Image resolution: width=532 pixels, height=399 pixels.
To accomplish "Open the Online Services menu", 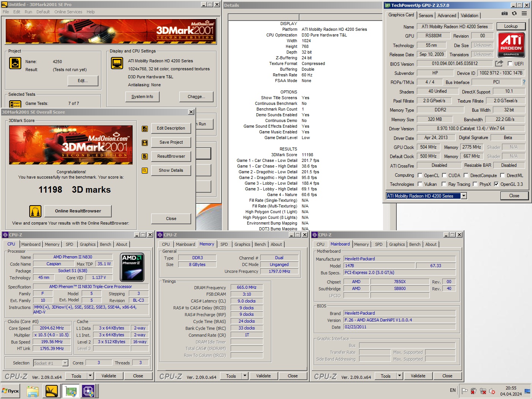I will (x=68, y=12).
